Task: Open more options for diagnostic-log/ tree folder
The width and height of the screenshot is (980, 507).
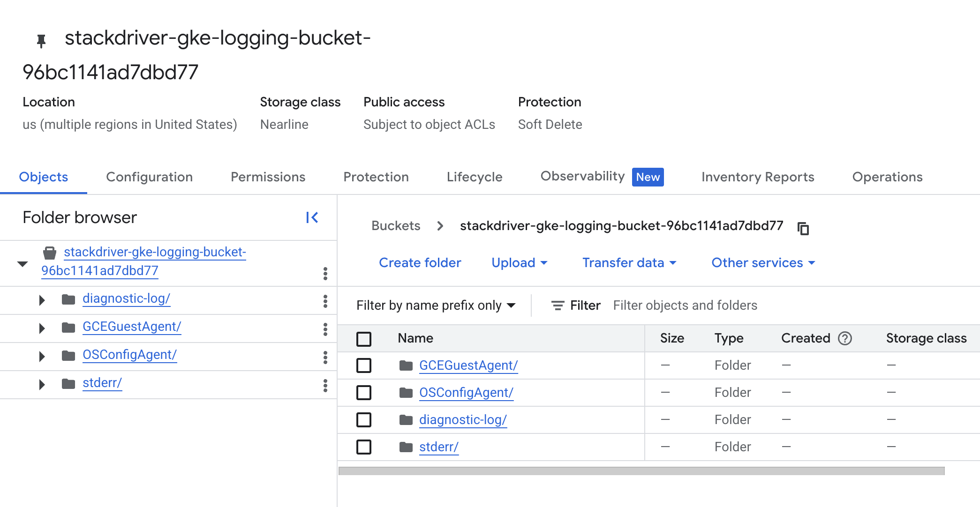Action: pyautogui.click(x=325, y=301)
